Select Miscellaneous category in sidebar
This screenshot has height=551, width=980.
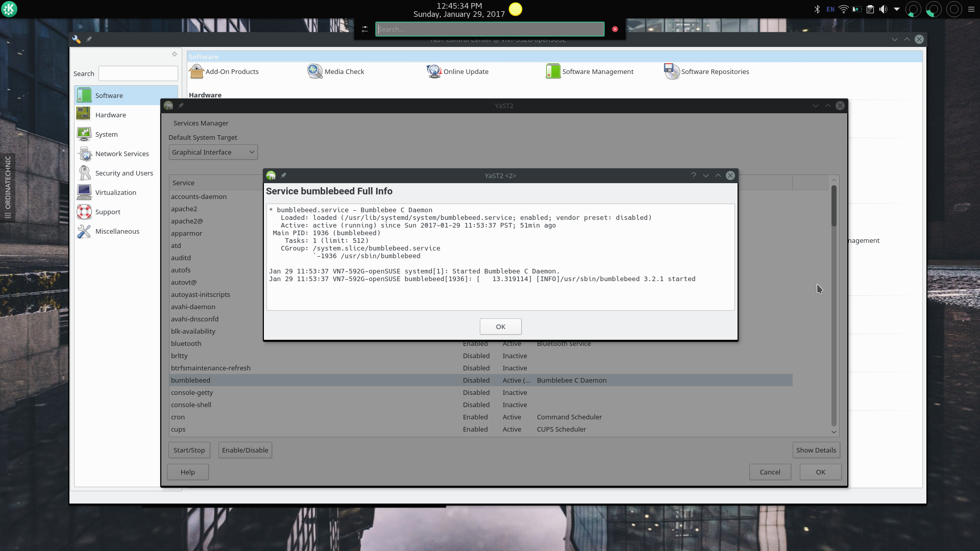point(117,231)
